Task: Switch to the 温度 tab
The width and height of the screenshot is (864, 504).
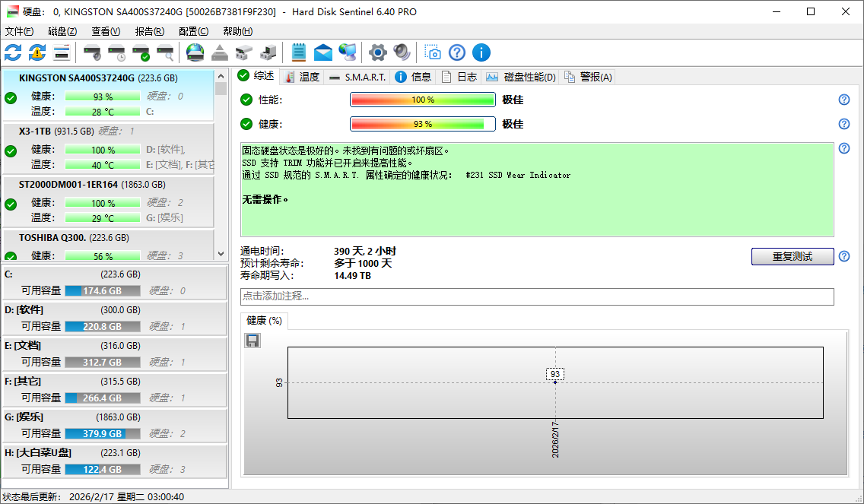Action: click(x=302, y=77)
